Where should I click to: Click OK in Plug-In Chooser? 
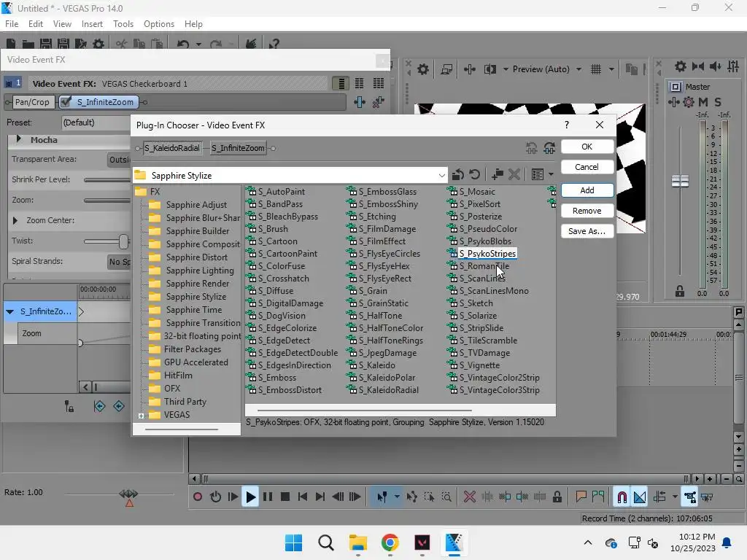tap(587, 147)
